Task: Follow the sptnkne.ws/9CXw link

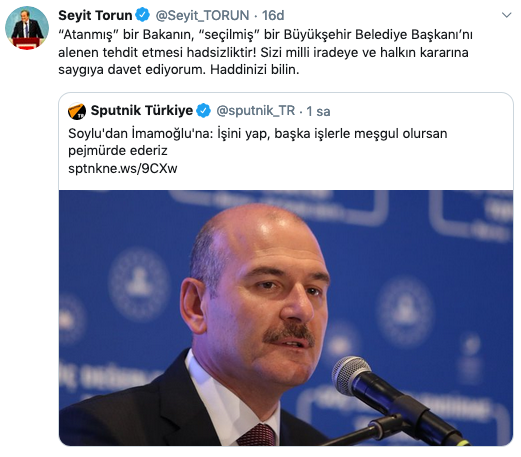Action: pos(123,169)
